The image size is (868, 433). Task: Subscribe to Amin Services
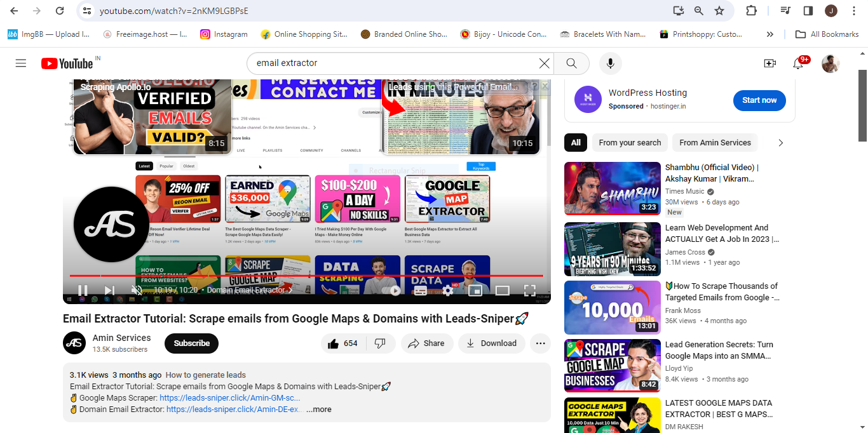(191, 343)
